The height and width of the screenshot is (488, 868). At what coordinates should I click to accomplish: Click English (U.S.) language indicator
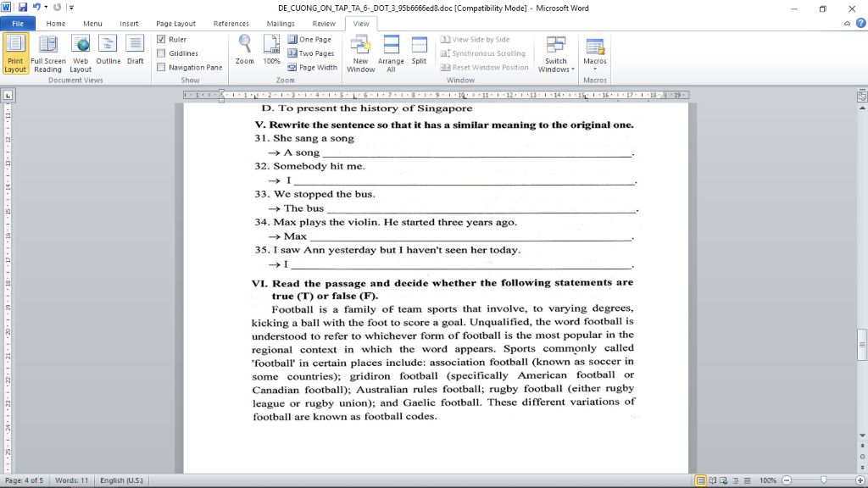click(x=121, y=480)
